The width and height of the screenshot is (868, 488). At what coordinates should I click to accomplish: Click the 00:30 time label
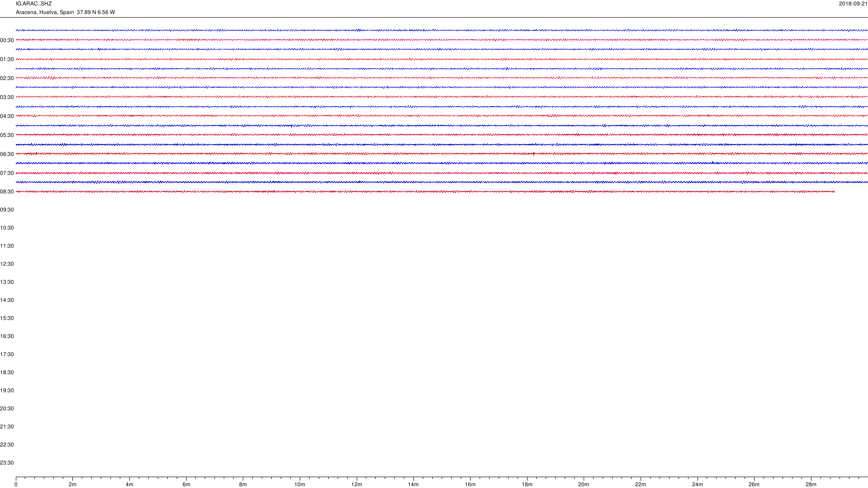click(7, 40)
